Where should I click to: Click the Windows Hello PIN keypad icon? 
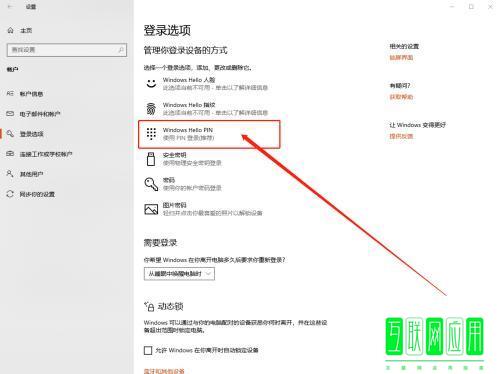[151, 134]
